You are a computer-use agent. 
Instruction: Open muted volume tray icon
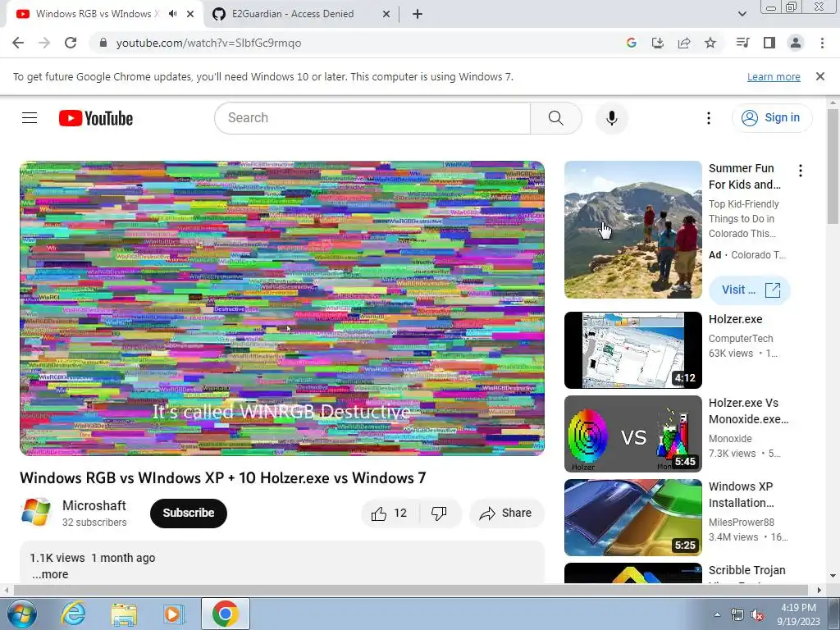click(x=757, y=615)
